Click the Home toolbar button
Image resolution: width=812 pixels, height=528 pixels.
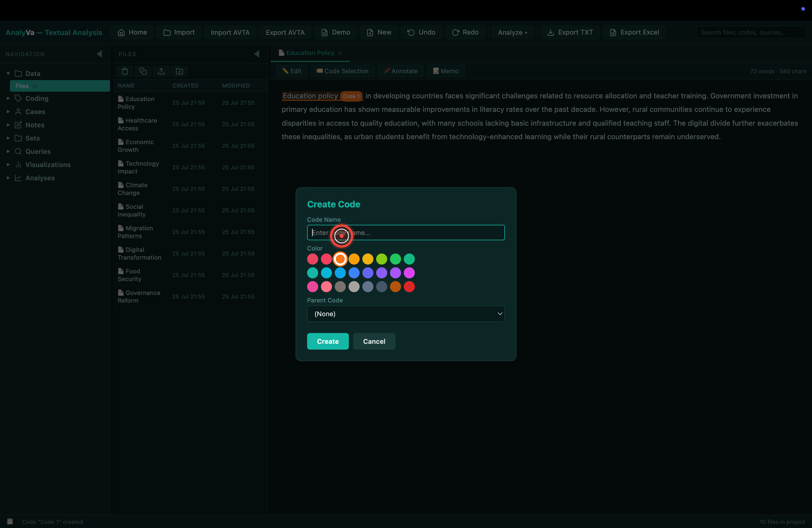tap(132, 32)
